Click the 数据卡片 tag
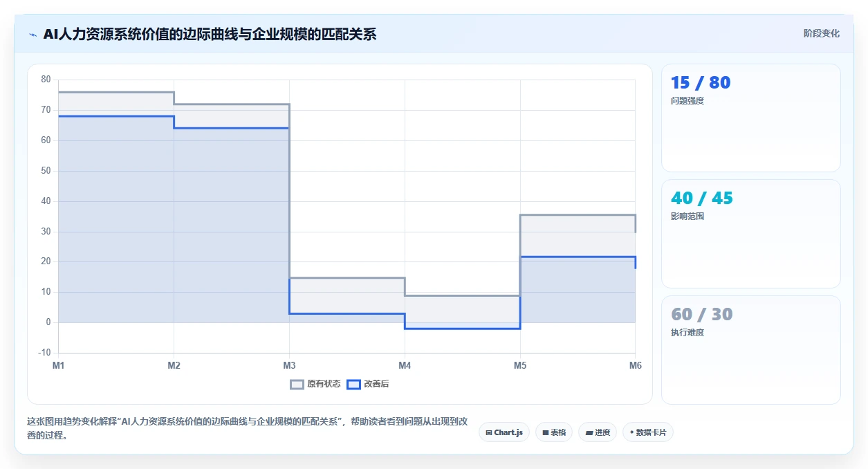Image resolution: width=868 pixels, height=469 pixels. coord(648,432)
